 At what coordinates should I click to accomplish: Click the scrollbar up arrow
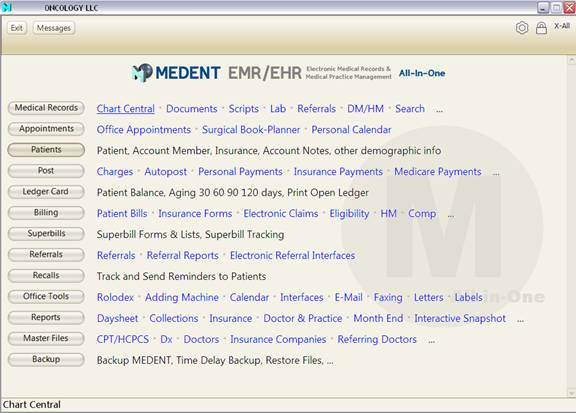(571, 60)
